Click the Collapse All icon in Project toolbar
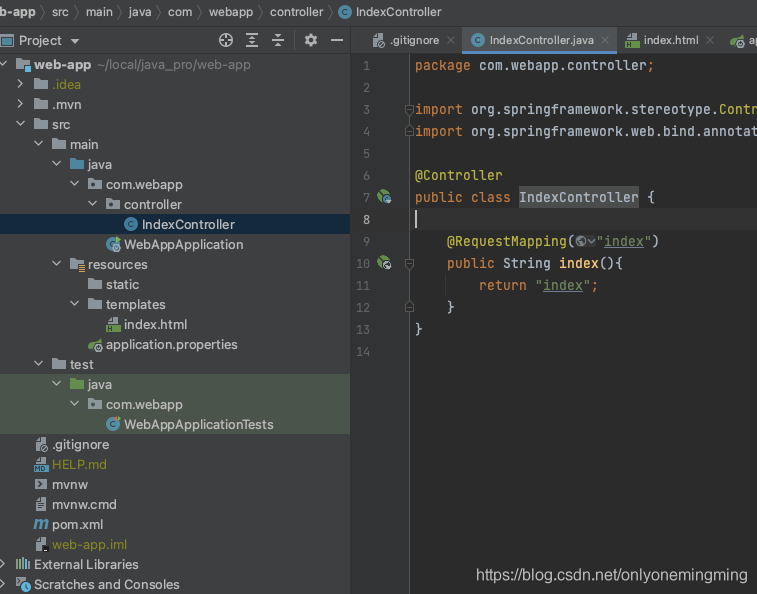Screen dimensions: 757x594 point(278,40)
